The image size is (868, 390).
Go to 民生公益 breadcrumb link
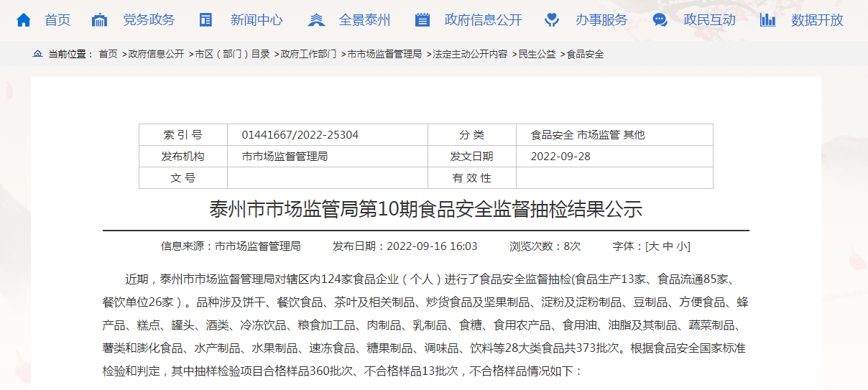click(537, 54)
